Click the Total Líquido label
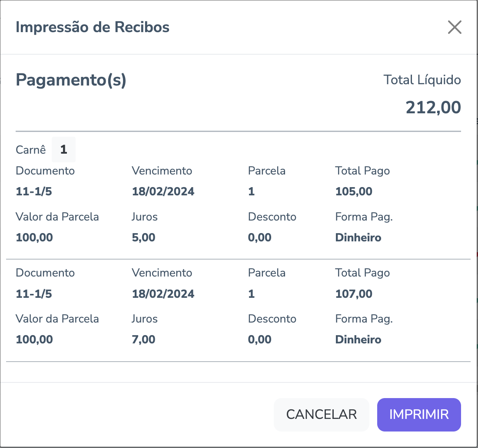The width and height of the screenshot is (478, 448). 422,80
